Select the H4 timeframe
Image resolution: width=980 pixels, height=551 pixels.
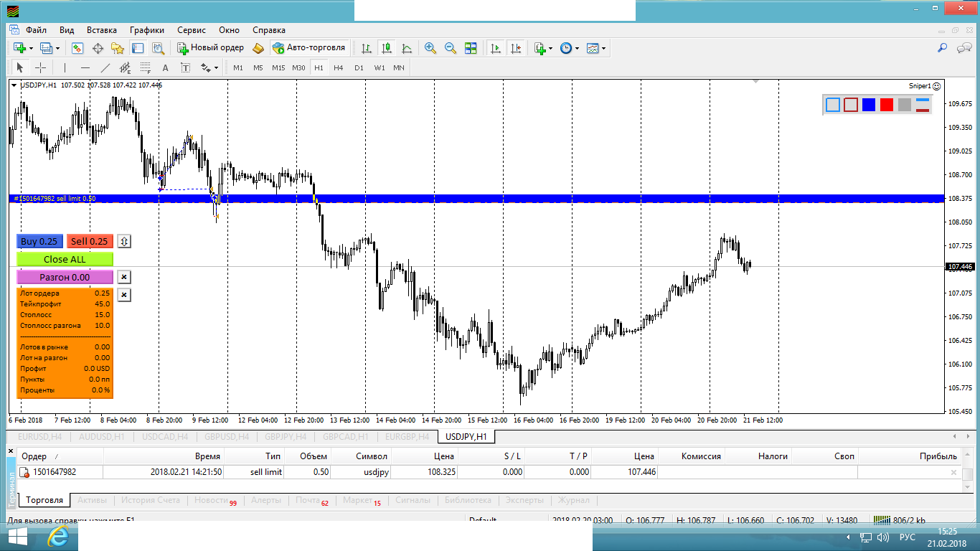click(x=339, y=68)
